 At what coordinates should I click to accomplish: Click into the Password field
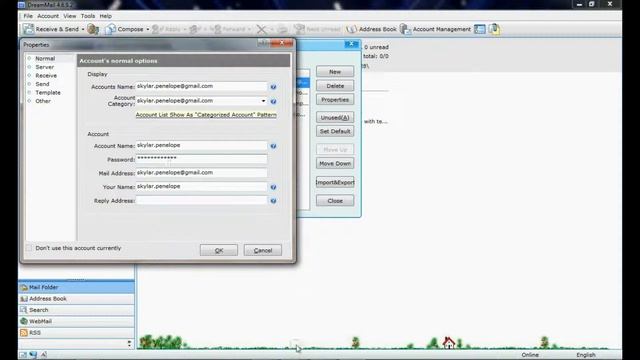(x=201, y=159)
